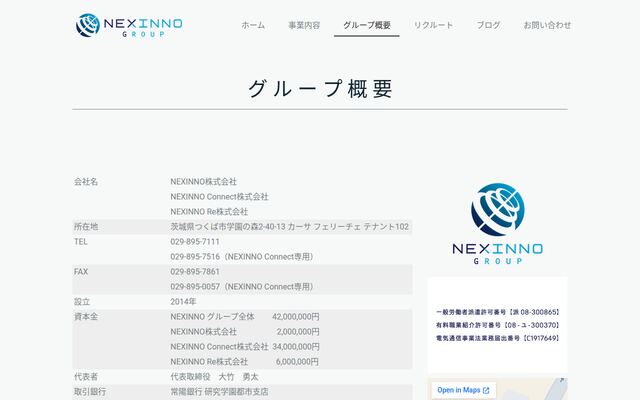Click phone number 029-895-7111
Viewport: 640px width, 400px height.
tap(195, 242)
